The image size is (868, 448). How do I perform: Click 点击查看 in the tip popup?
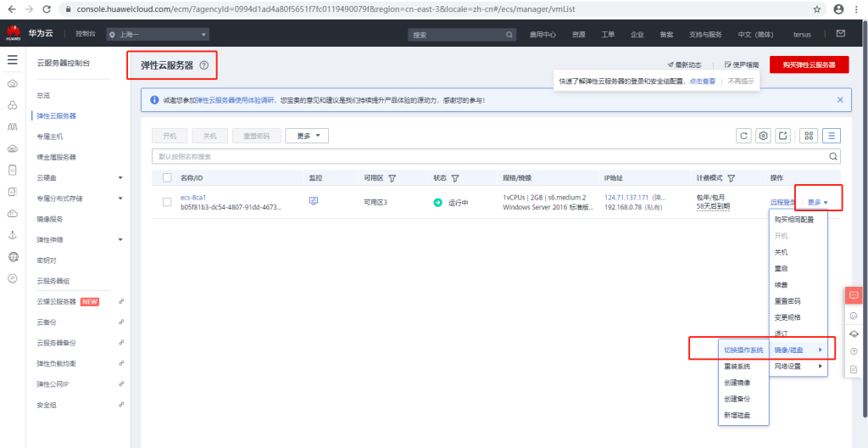pos(703,81)
